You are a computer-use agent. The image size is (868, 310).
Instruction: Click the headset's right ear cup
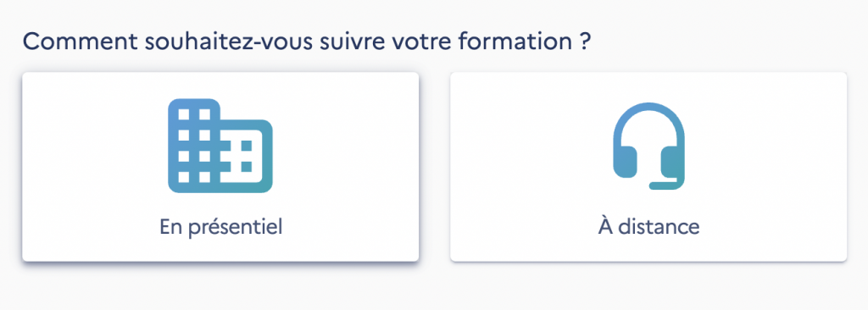point(673,162)
